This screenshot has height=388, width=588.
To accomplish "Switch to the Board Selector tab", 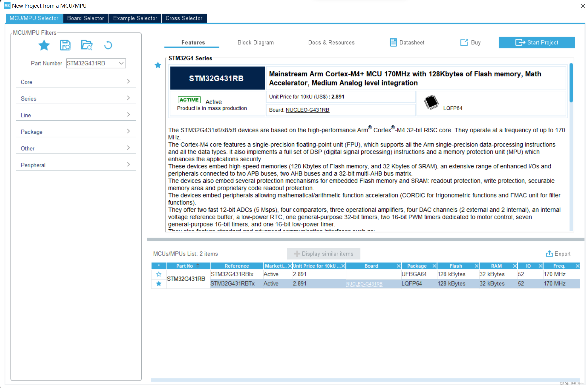I will click(86, 18).
